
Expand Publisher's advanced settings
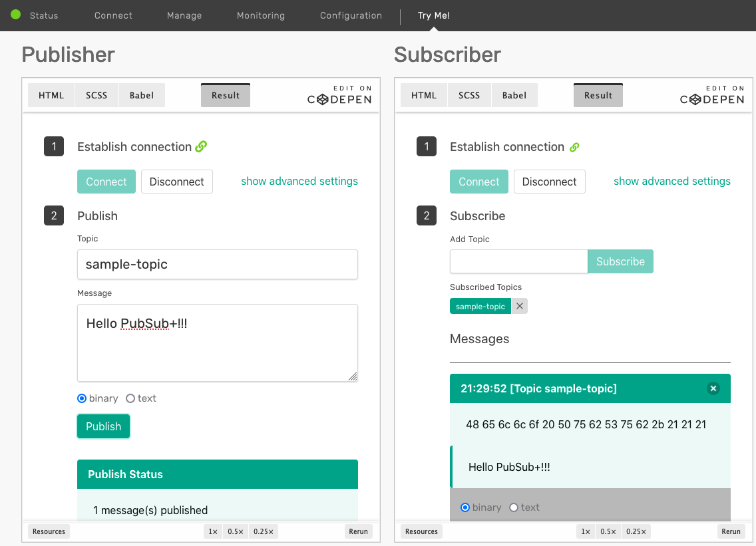[x=299, y=181]
